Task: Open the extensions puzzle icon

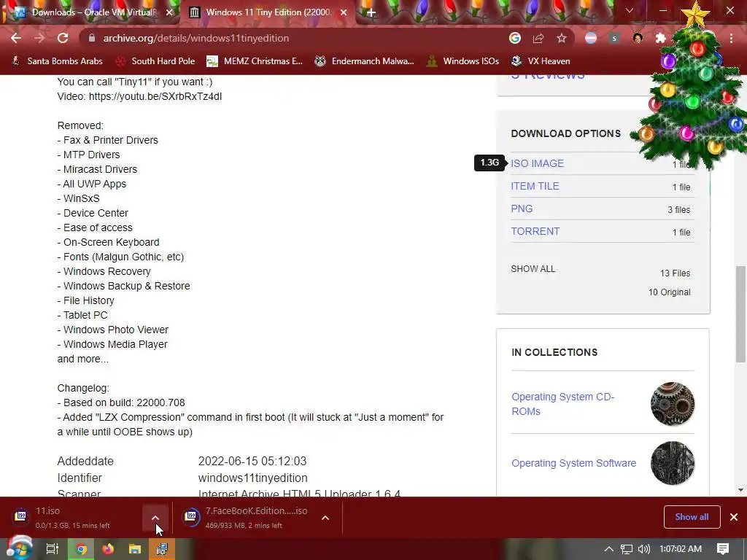Action: [x=661, y=38]
